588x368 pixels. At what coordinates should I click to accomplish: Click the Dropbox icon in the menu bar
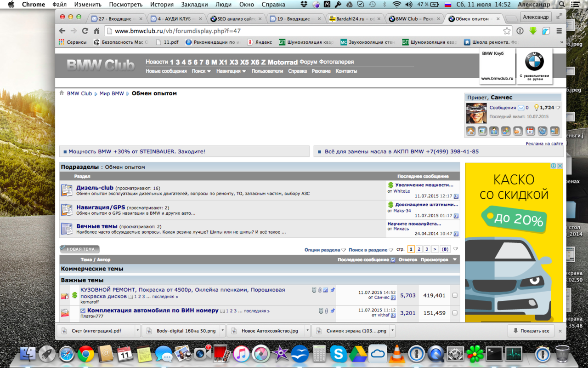[304, 5]
